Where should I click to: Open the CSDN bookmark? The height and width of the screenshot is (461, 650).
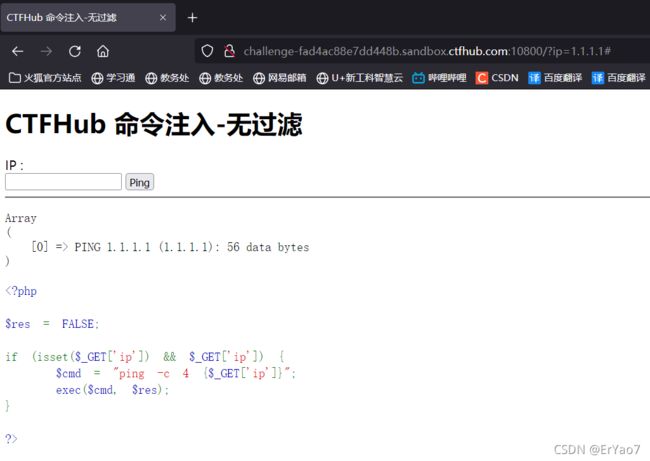pyautogui.click(x=497, y=78)
